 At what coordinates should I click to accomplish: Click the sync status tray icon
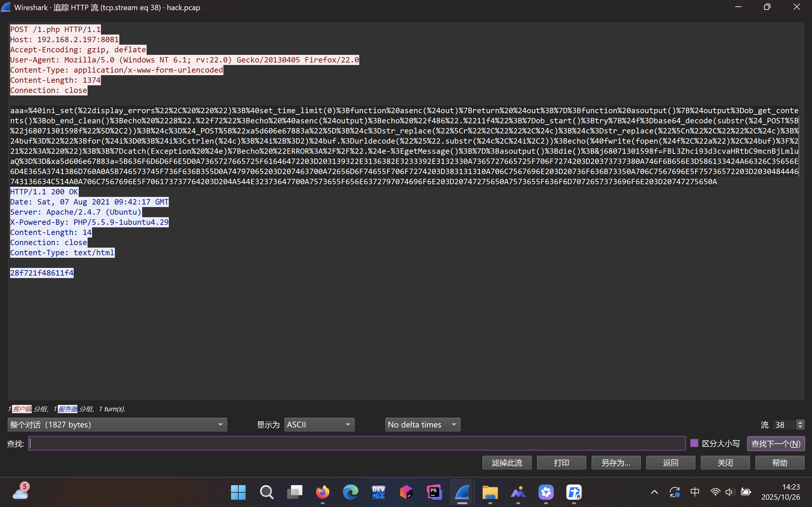click(674, 492)
